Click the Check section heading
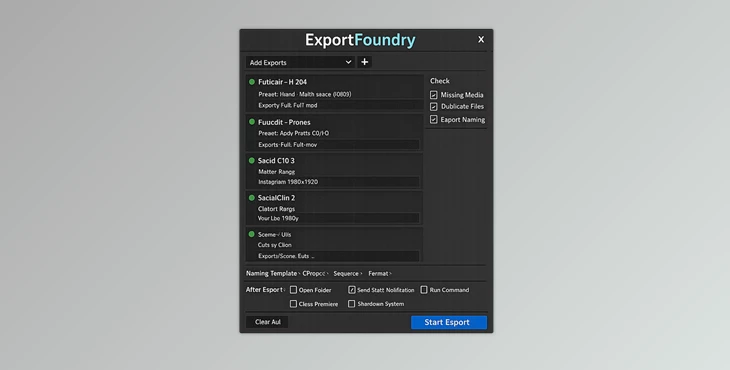Viewport: 730px width, 370px height. click(x=439, y=81)
